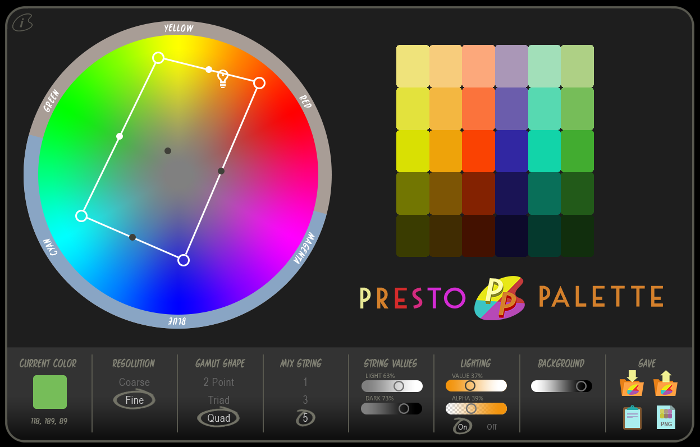
Task: Click the Presto Palette PP logo
Action: (500, 297)
